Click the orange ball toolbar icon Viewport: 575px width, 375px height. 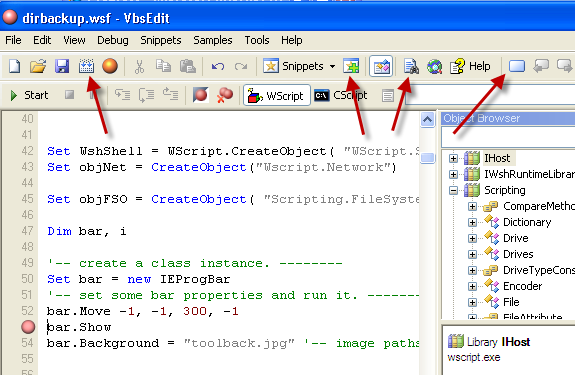tap(110, 66)
